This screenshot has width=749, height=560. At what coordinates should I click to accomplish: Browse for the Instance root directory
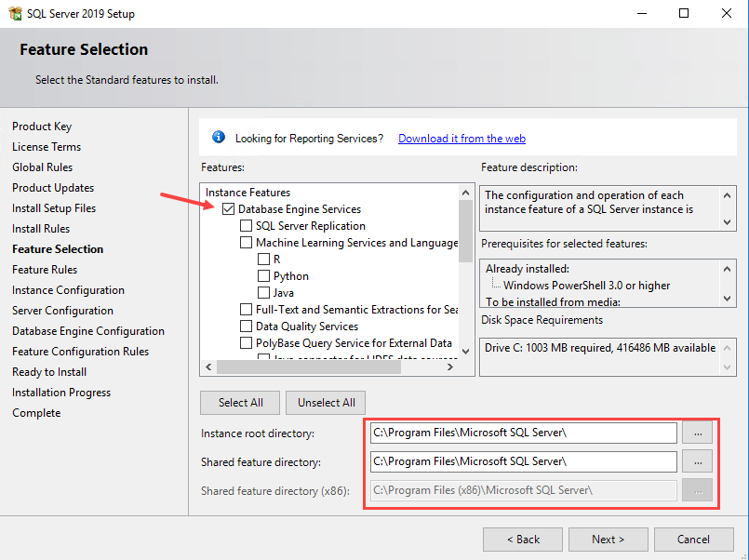tap(698, 433)
